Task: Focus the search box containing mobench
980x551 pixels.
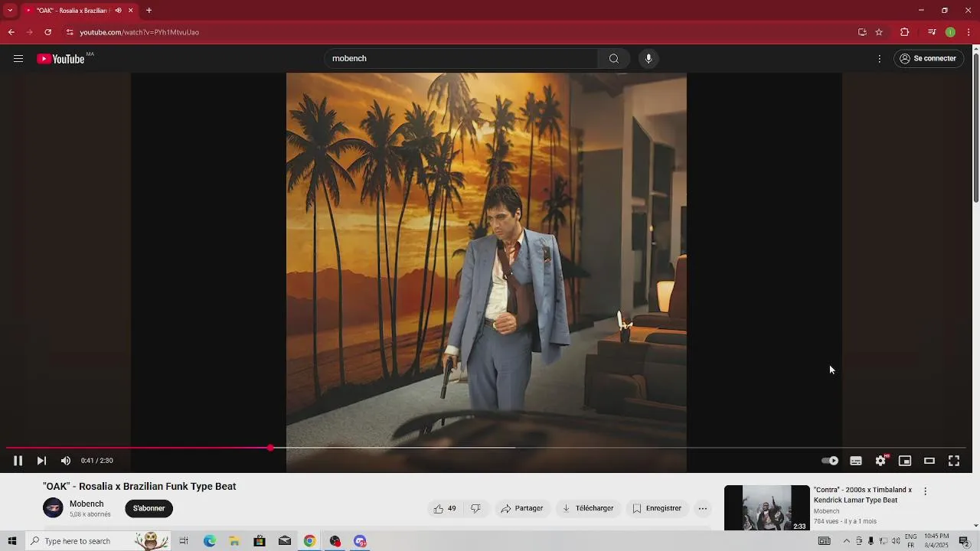Action: click(461, 59)
